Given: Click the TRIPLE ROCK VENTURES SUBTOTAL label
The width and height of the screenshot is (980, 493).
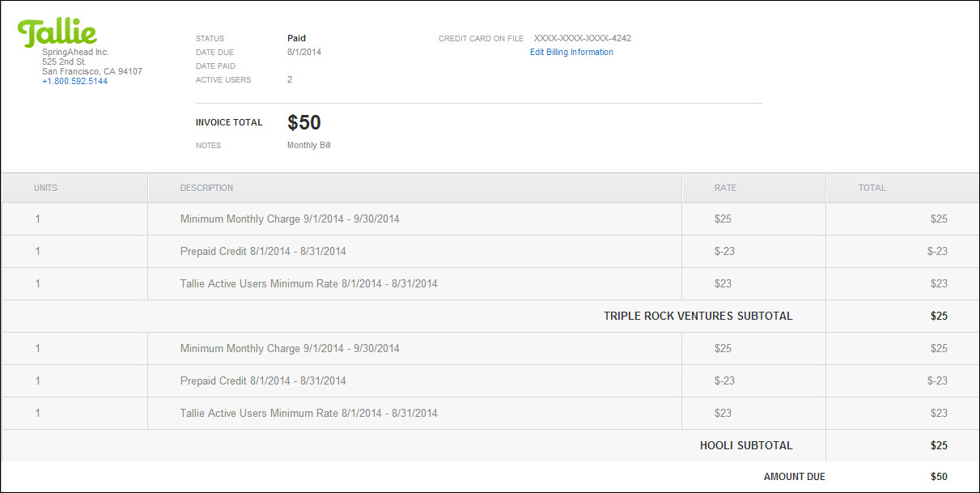Looking at the screenshot, I should tap(698, 316).
